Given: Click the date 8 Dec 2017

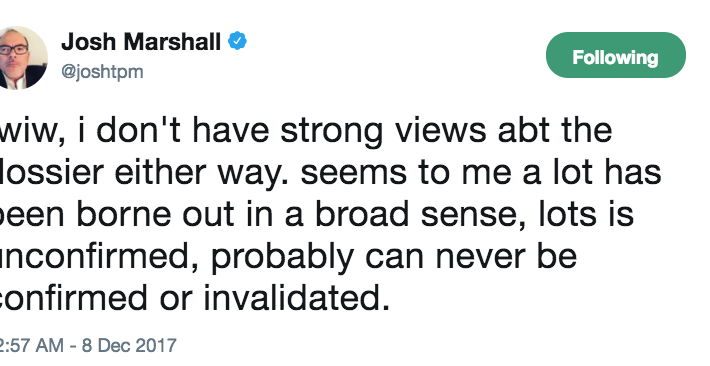Looking at the screenshot, I should [129, 346].
